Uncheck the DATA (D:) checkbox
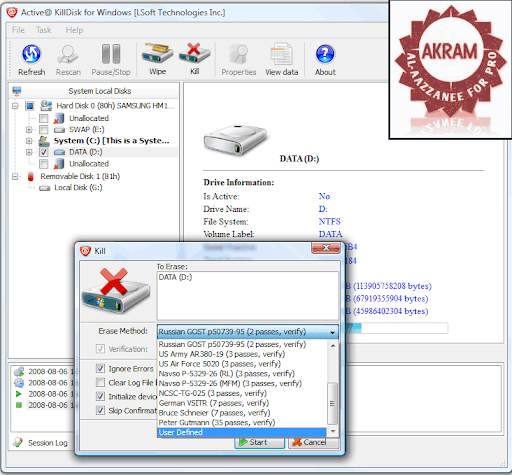Screen dimensions: 512x475 tap(44, 152)
